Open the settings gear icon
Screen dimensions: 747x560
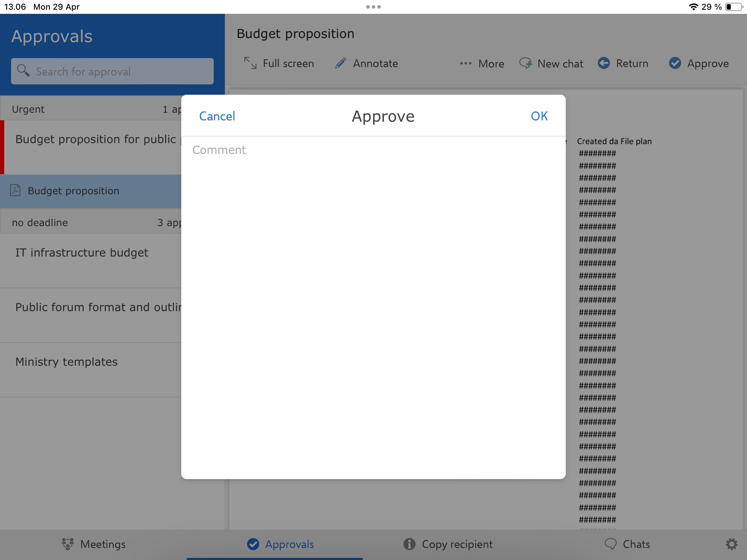coord(731,544)
